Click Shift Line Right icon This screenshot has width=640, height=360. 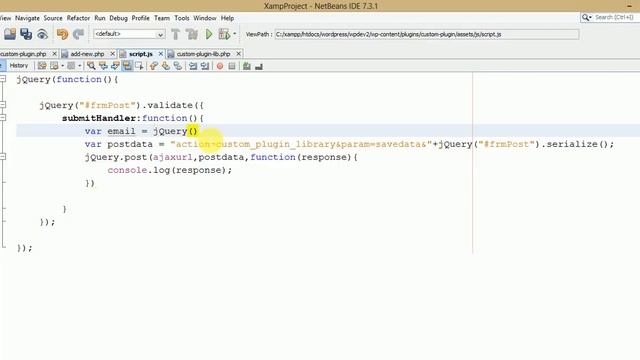tap(204, 66)
